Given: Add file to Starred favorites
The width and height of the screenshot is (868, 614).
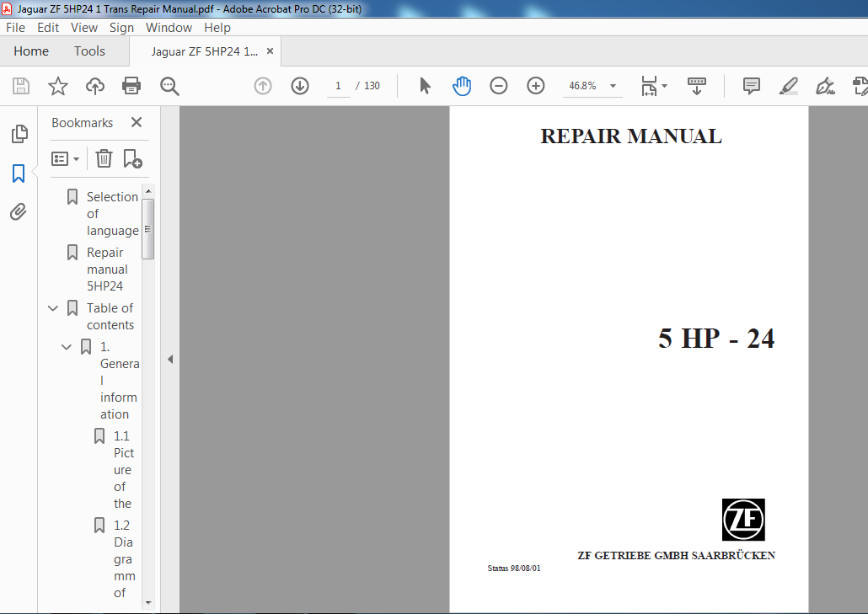Looking at the screenshot, I should [58, 86].
